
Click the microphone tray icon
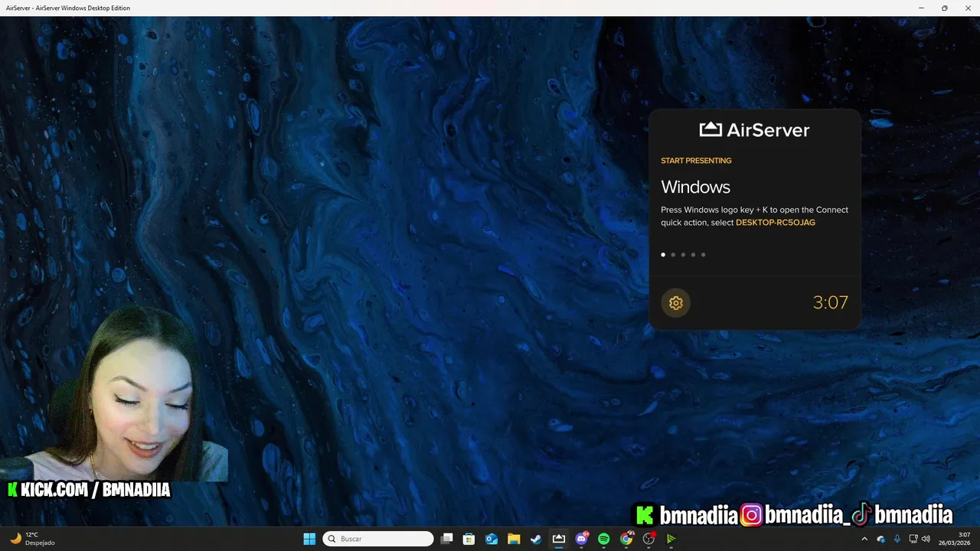coord(897,539)
